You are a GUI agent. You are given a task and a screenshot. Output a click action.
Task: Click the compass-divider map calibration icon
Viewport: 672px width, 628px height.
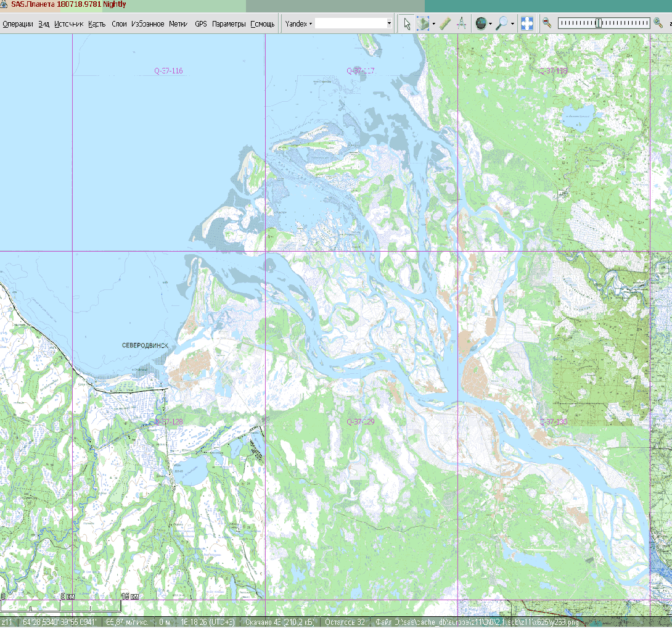[461, 23]
